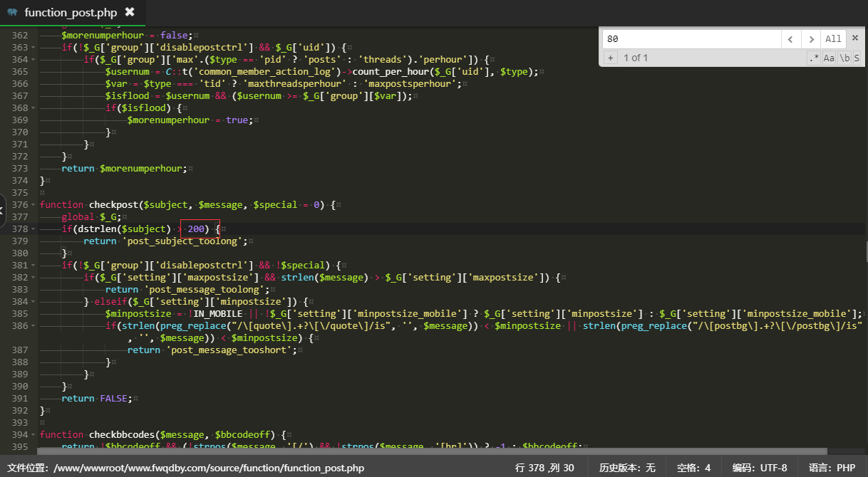The height and width of the screenshot is (477, 868).
Task: Click row 378 column 30 indicator
Action: point(544,468)
